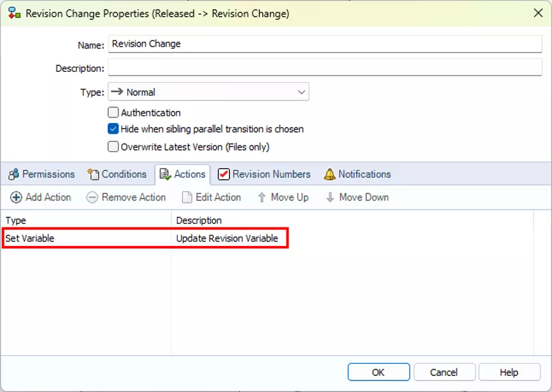Click the Cancel button
Screen dimensions: 552x392
click(444, 372)
